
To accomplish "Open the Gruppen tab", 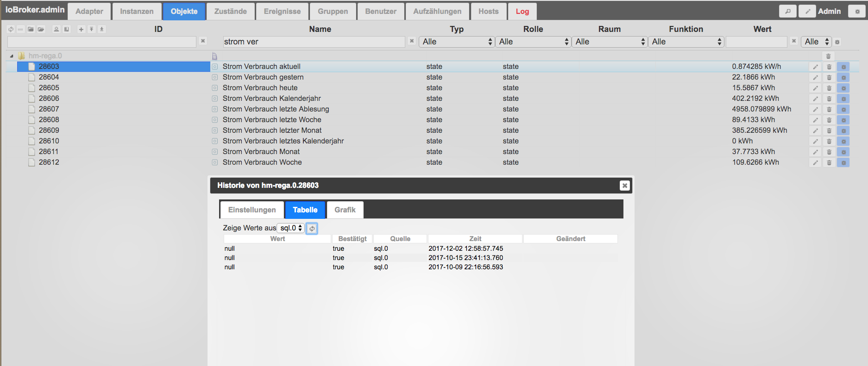I will (333, 12).
